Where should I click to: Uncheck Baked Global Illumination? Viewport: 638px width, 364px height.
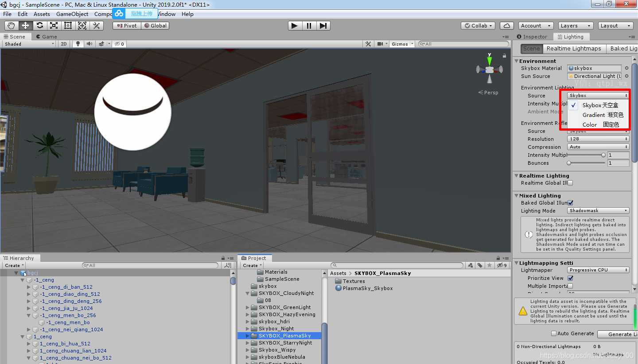tap(570, 203)
